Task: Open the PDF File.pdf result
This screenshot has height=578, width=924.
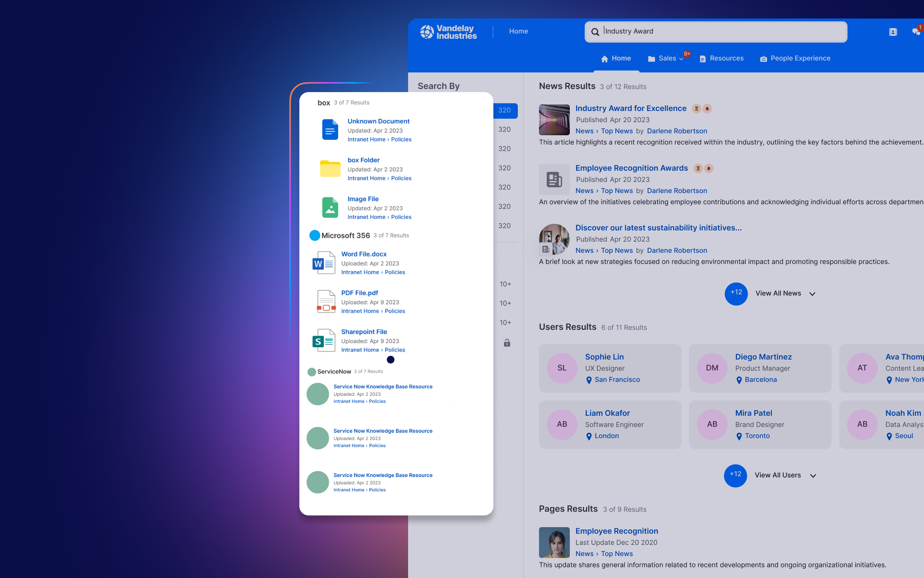Action: tap(360, 293)
